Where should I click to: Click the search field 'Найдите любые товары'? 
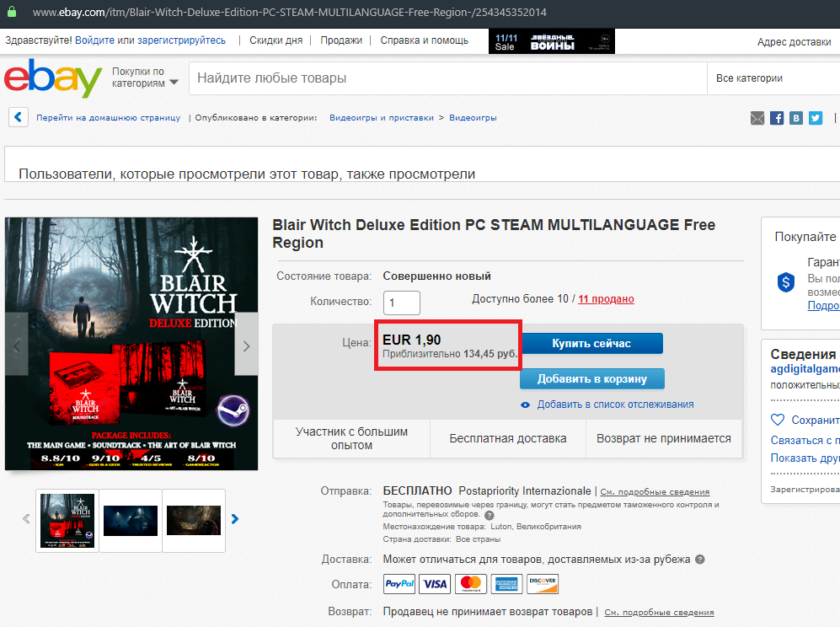[448, 78]
